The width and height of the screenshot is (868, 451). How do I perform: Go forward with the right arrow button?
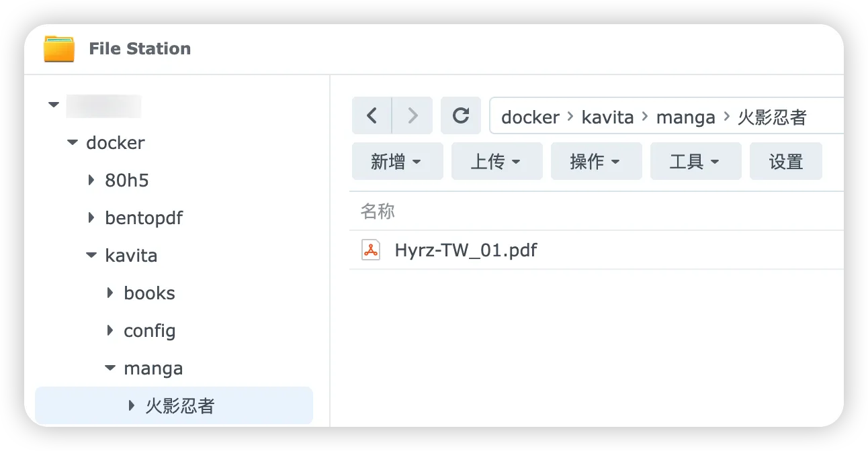tap(413, 115)
